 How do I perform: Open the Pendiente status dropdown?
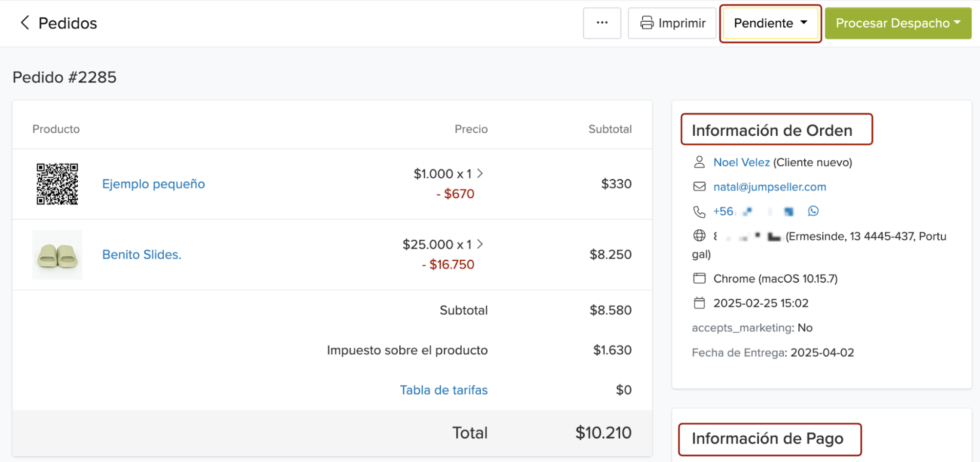click(770, 23)
